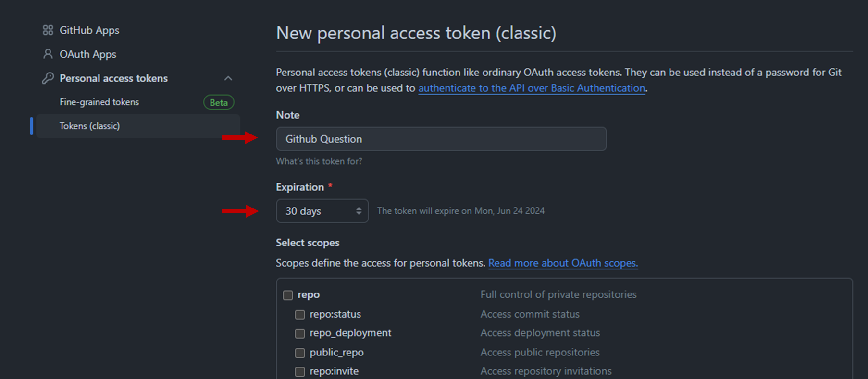Viewport: 868px width, 379px height.
Task: Click the Personal access tokens key icon
Action: (48, 78)
